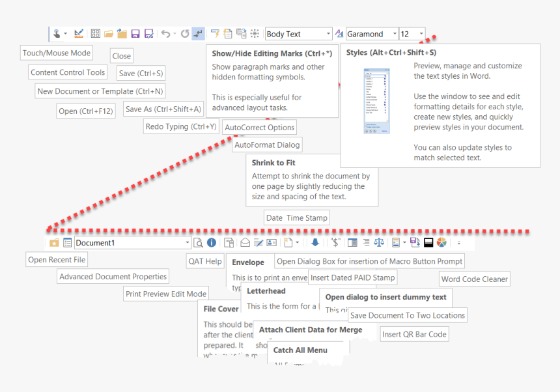560x392 pixels.
Task: Click the "Insert QR Bar Code" tooltip label
Action: pos(414,335)
